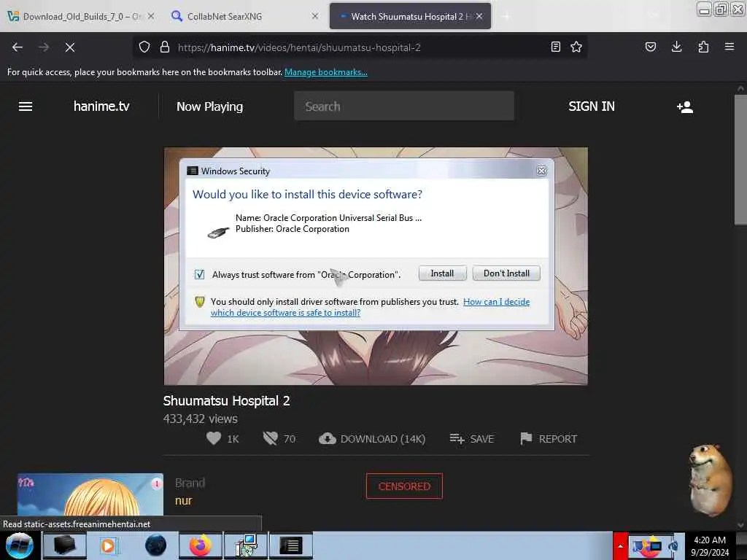The image size is (747, 560).
Task: Open hanime.tv site navigation hamburger menu
Action: pos(26,106)
